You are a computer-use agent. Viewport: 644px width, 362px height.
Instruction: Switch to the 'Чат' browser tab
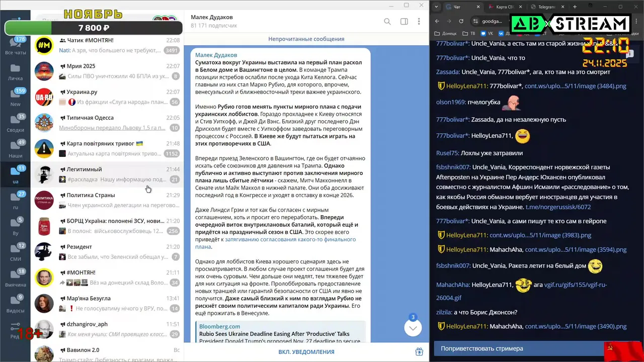pyautogui.click(x=463, y=7)
